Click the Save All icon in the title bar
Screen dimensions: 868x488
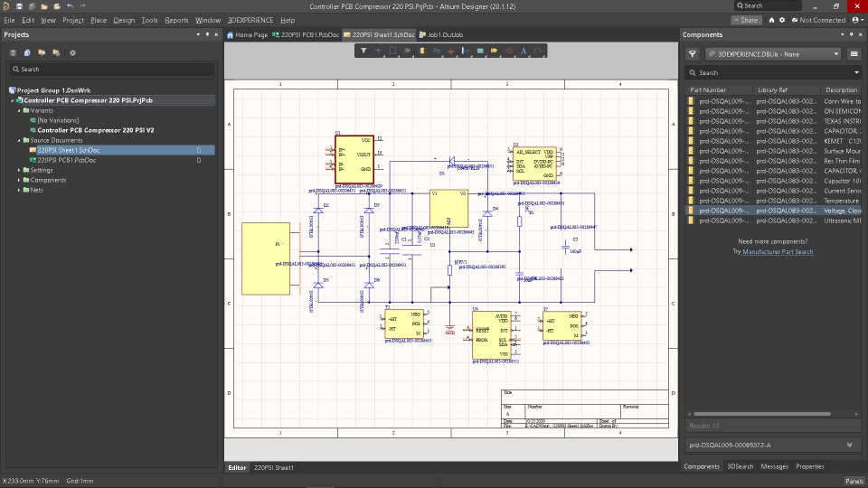[32, 6]
